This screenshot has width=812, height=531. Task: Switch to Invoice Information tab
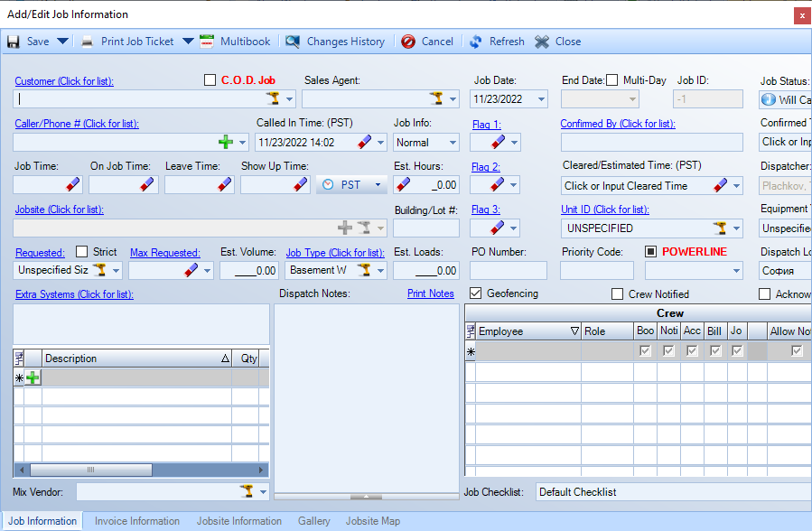point(137,521)
